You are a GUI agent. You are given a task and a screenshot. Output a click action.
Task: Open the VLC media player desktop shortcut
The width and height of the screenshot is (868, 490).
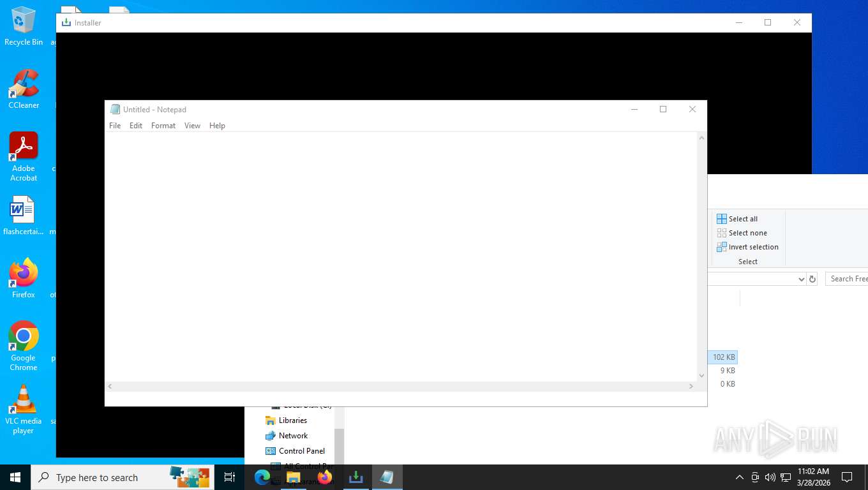(24, 409)
